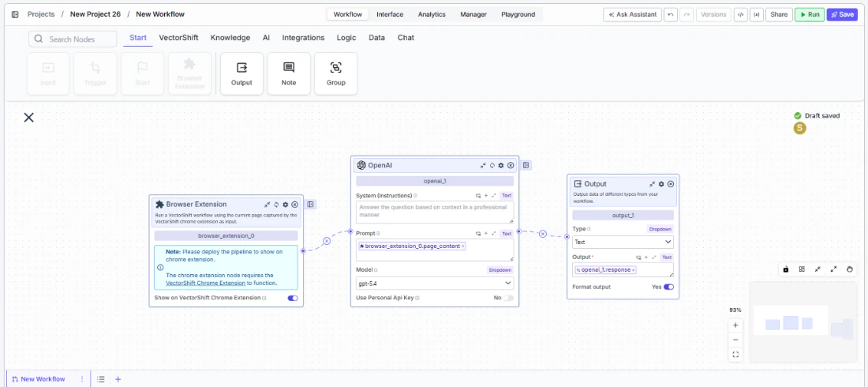The image size is (868, 387).
Task: Toggle Format output switch
Action: 668,287
